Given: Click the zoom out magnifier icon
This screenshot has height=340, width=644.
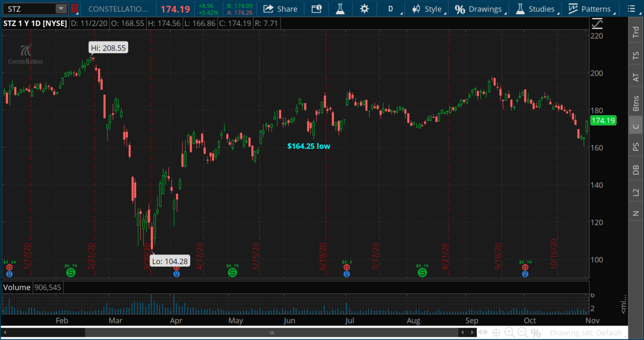Looking at the screenshot, I should (x=522, y=333).
